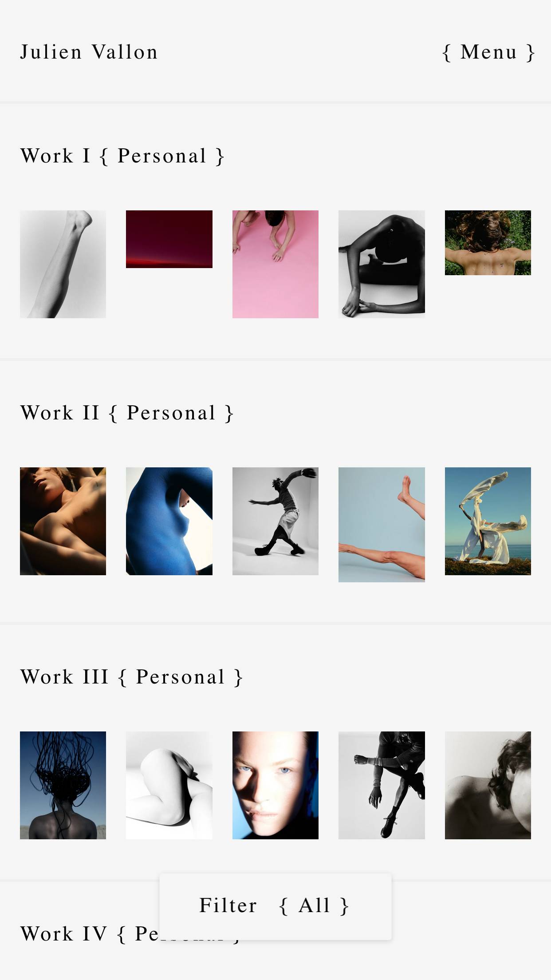551x980 pixels.
Task: Open the black tendrils headpiece photo
Action: [x=63, y=785]
